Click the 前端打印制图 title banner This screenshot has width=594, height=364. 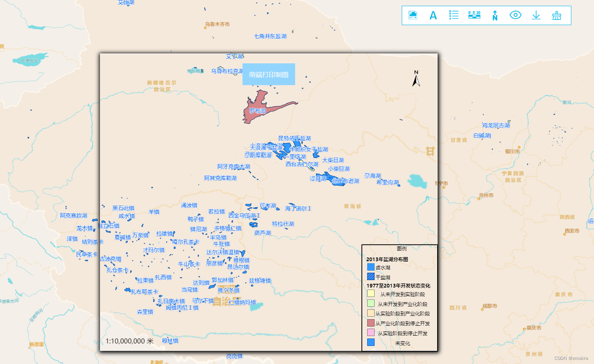pos(268,74)
